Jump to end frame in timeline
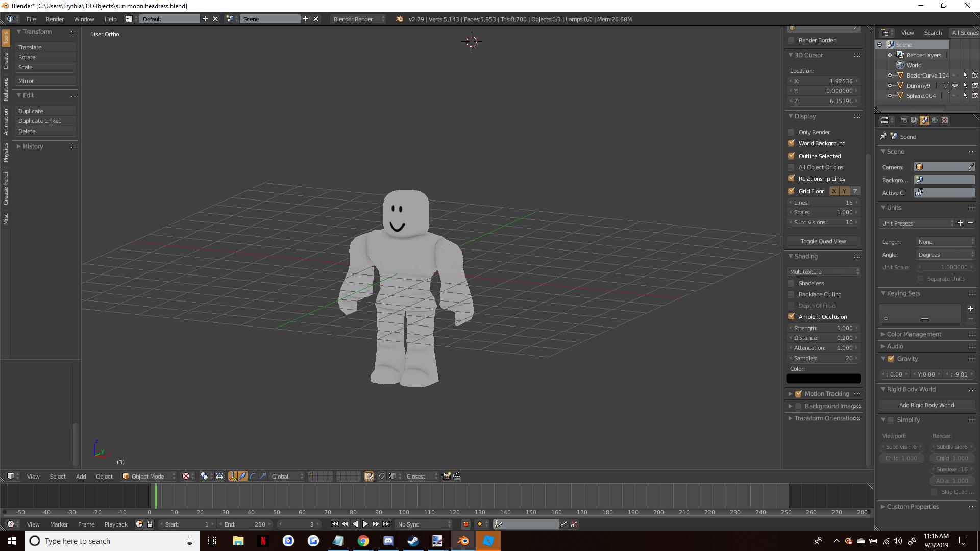The width and height of the screenshot is (980, 551). pyautogui.click(x=386, y=524)
